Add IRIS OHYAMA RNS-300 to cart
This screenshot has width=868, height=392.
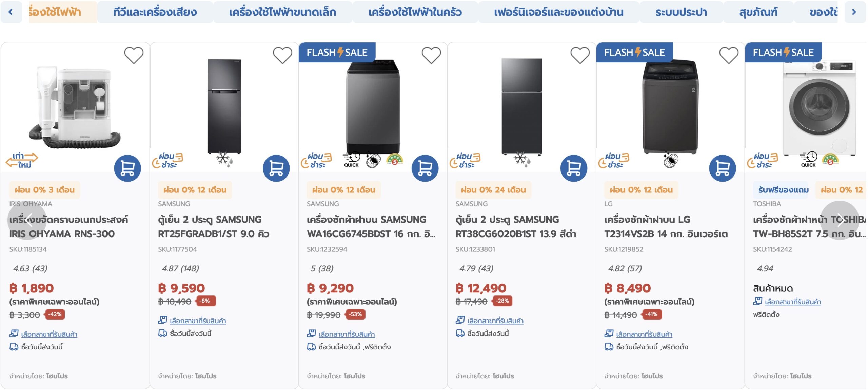click(127, 168)
